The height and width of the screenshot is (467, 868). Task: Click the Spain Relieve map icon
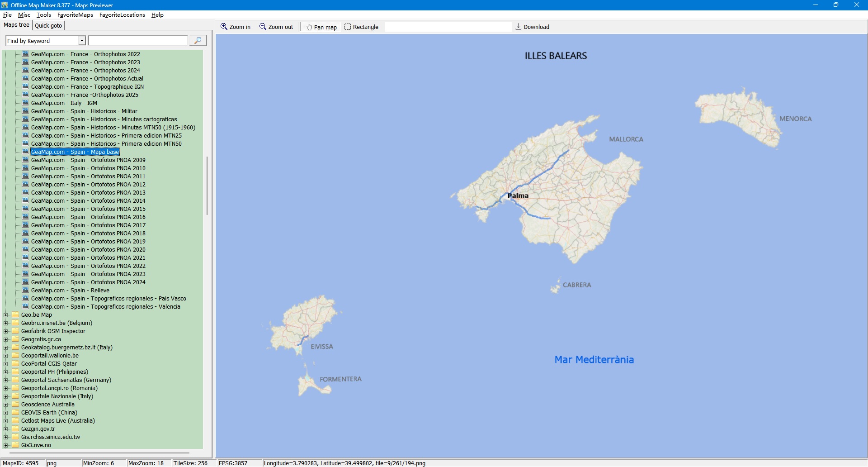coord(26,290)
